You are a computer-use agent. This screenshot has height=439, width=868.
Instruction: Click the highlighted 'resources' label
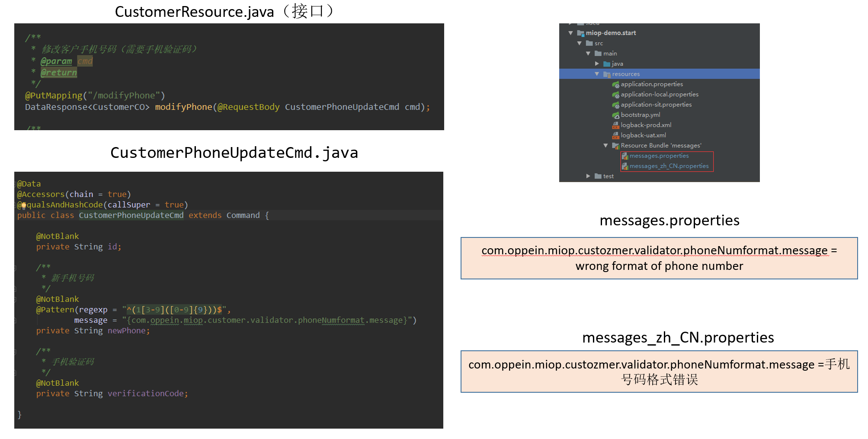(626, 74)
